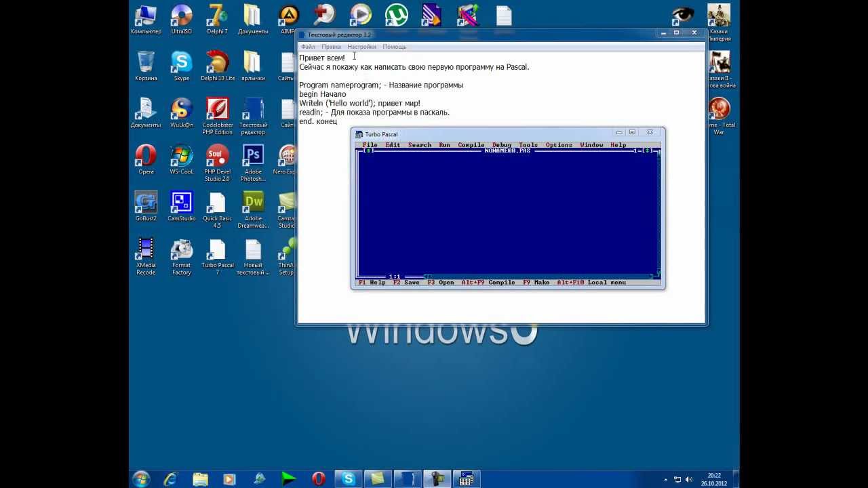Select the Quick Basic 4.5 desktop icon
The image size is (868, 488).
click(217, 209)
